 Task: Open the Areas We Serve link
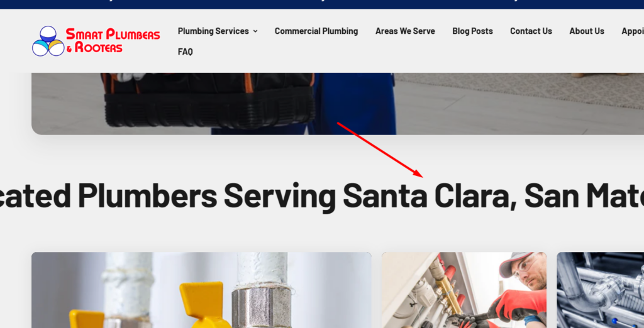(405, 31)
